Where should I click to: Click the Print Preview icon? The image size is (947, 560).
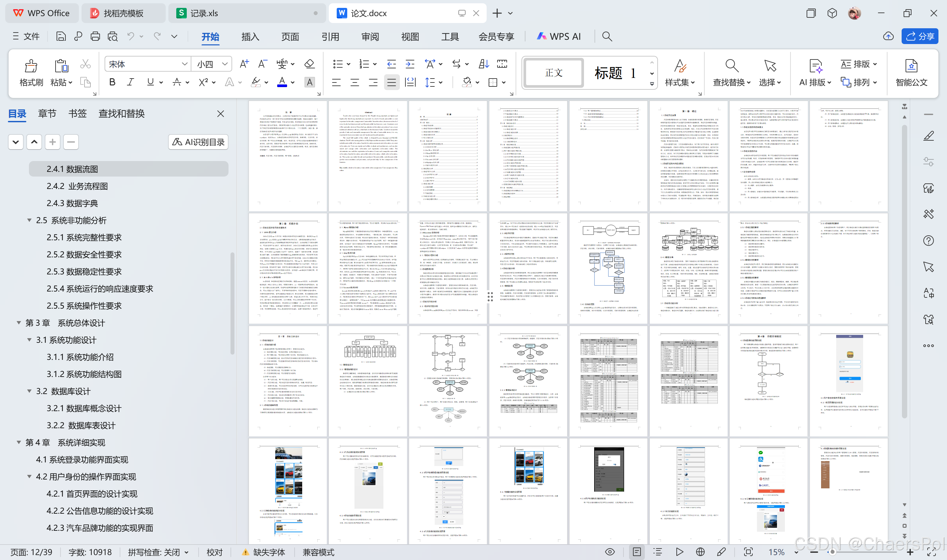pyautogui.click(x=112, y=36)
